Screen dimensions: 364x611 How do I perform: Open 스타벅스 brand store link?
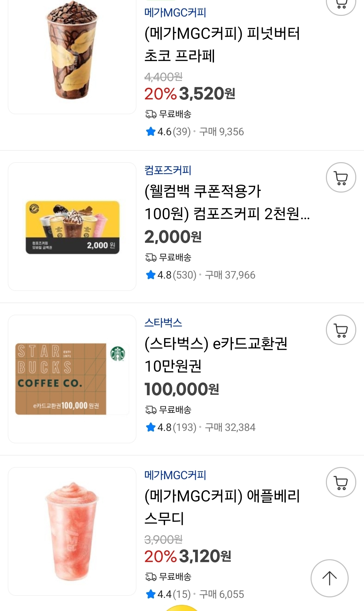tap(163, 323)
